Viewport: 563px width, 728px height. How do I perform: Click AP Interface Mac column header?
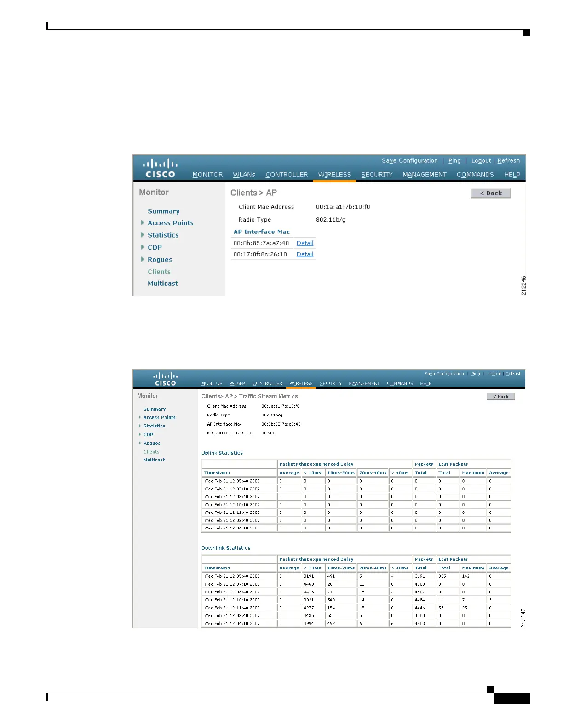pyautogui.click(x=262, y=232)
